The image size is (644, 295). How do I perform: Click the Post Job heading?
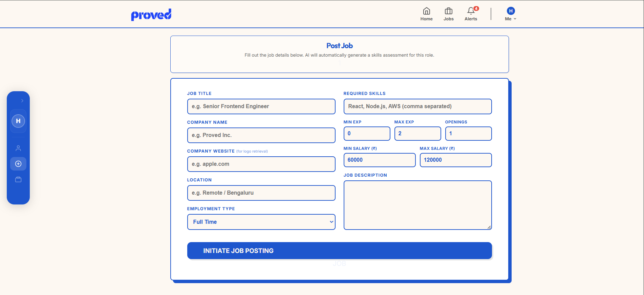tap(339, 46)
